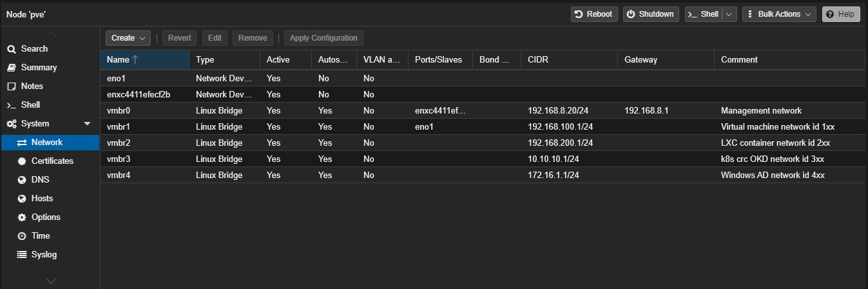Open the Shell item in sidebar
The image size is (868, 289).
30,105
